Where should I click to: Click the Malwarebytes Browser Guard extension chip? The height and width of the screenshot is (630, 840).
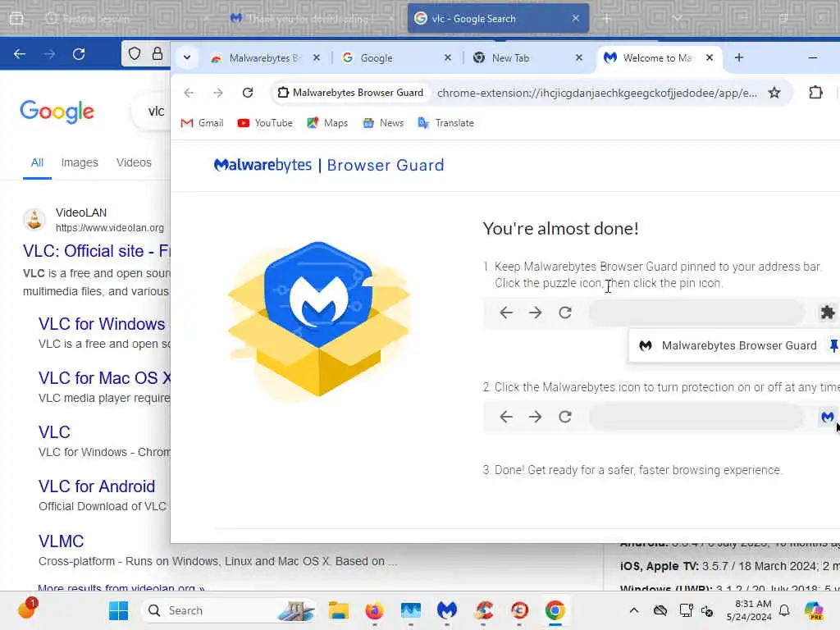(349, 93)
